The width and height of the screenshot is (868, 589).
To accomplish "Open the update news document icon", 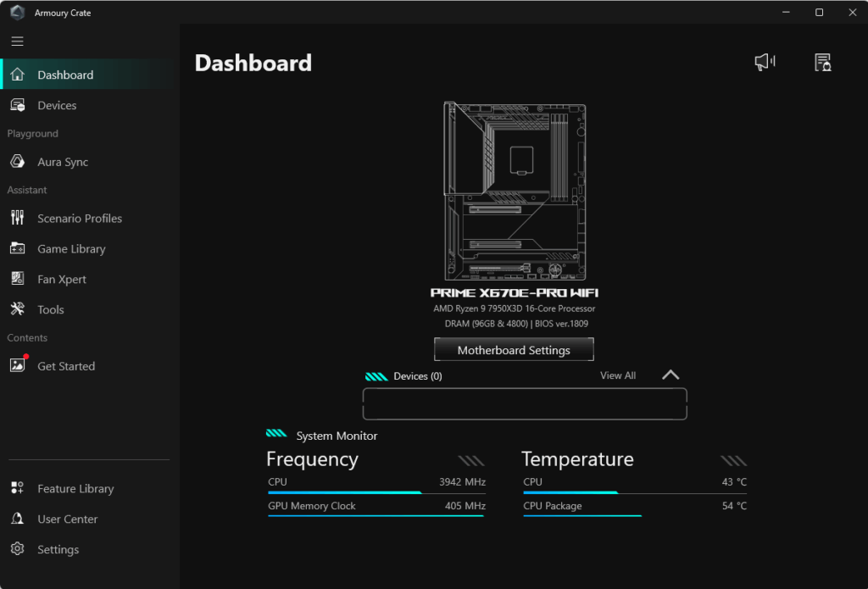I will 822,62.
